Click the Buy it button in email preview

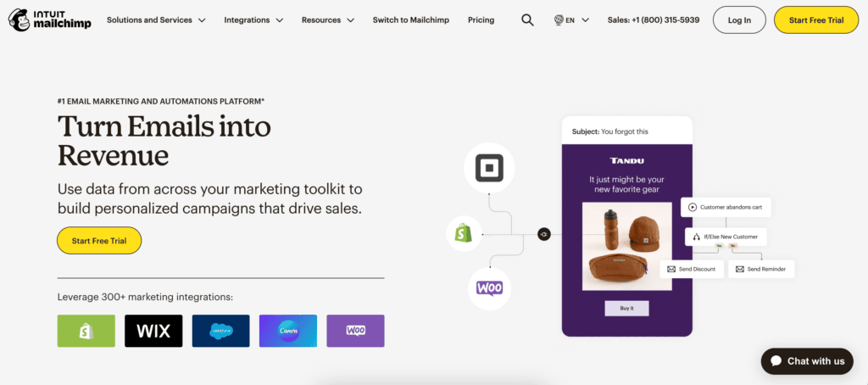coord(626,308)
